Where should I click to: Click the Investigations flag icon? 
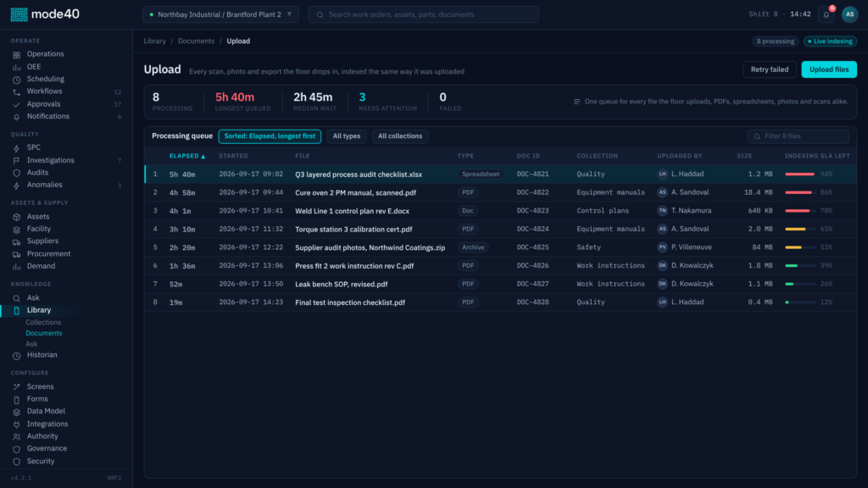click(17, 160)
